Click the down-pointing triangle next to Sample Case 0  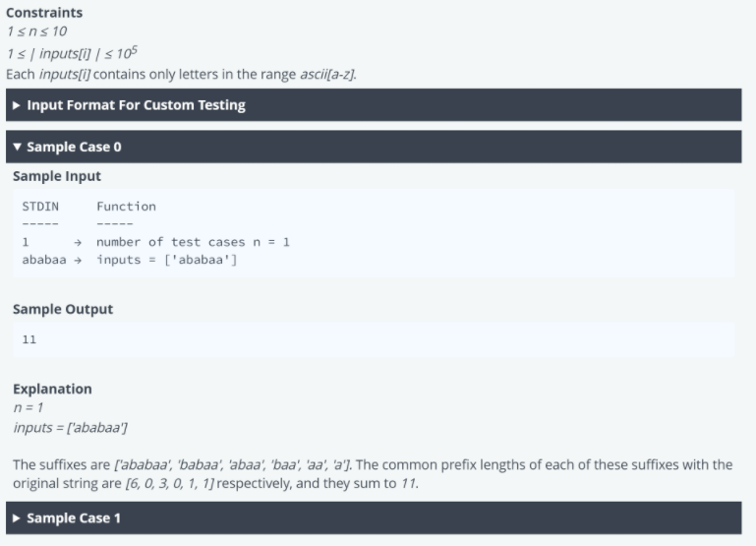tap(17, 147)
